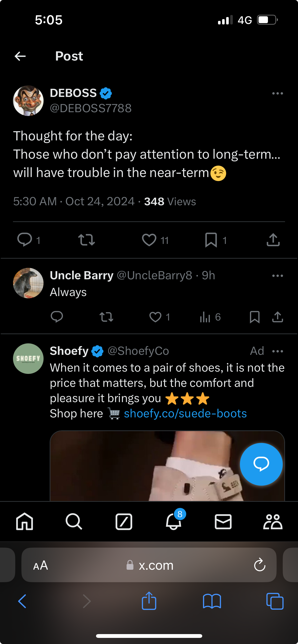
Task: Open the Communities people icon
Action: pos(273,522)
